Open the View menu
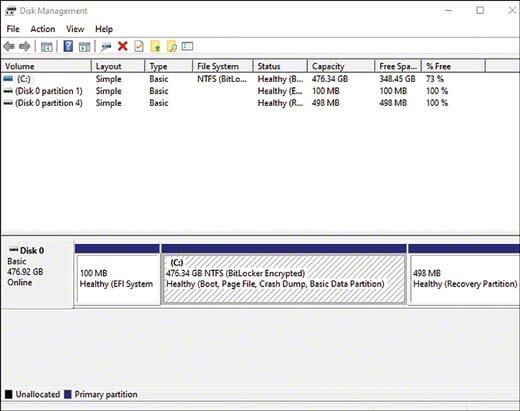520x411 pixels. click(x=75, y=29)
